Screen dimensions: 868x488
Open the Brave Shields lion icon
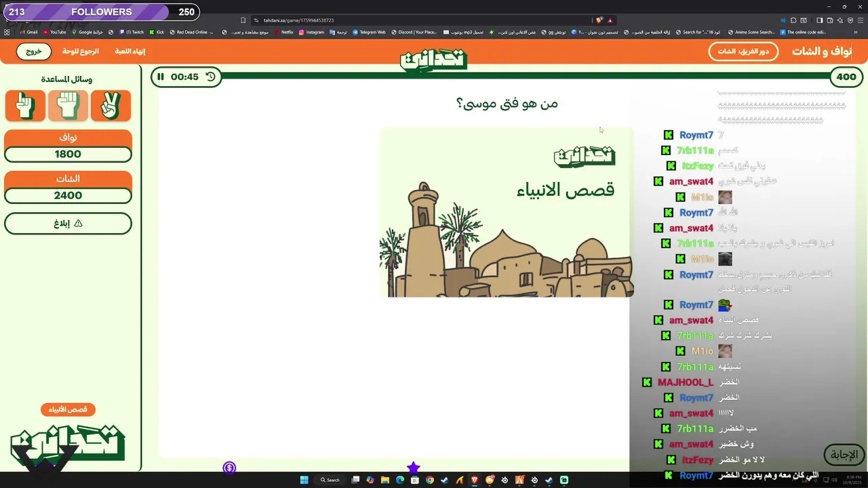[599, 20]
